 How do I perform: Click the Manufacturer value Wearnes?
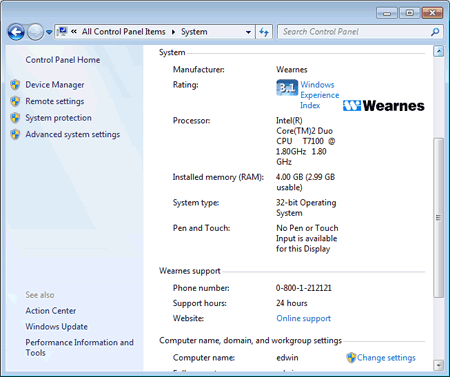click(292, 70)
